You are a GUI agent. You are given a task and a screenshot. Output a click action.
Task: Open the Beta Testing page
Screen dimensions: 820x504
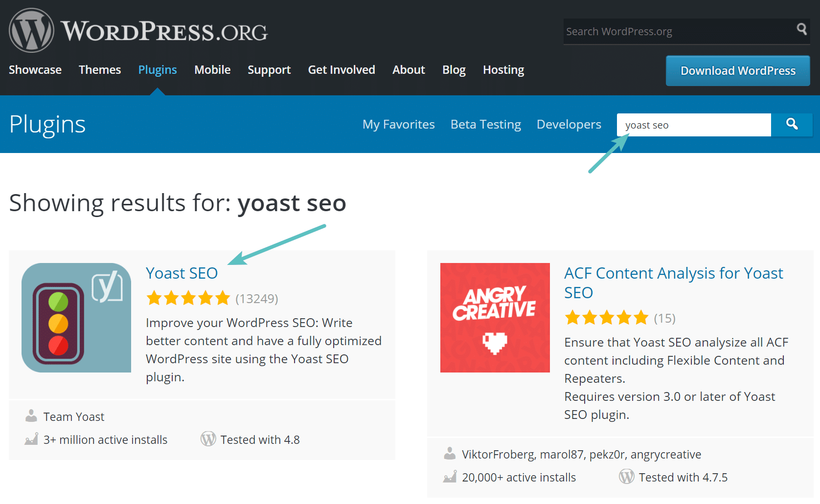(485, 125)
